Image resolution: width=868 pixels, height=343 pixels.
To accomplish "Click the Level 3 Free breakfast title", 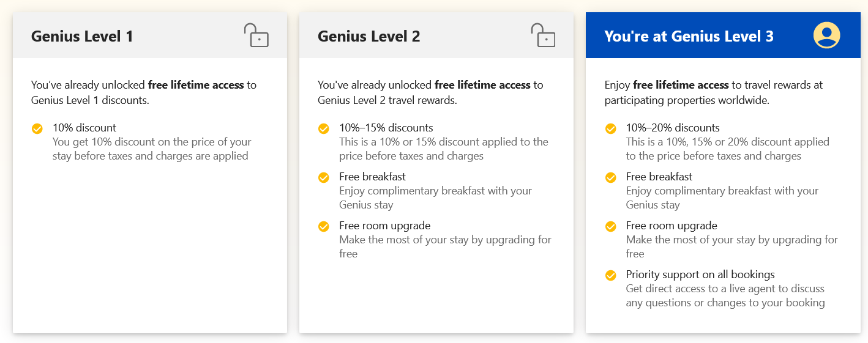I will point(659,177).
